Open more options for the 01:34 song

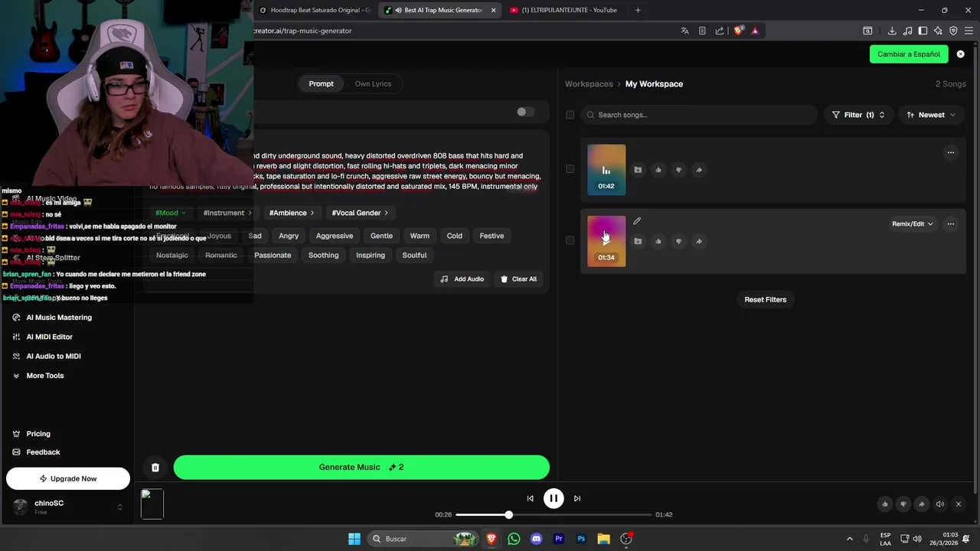coord(951,224)
